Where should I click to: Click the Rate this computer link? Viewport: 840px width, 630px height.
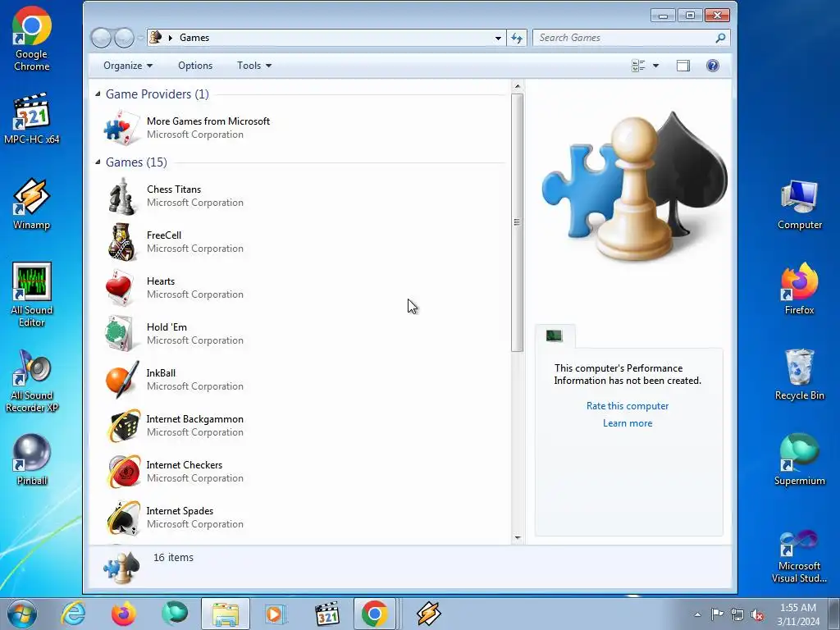(628, 405)
